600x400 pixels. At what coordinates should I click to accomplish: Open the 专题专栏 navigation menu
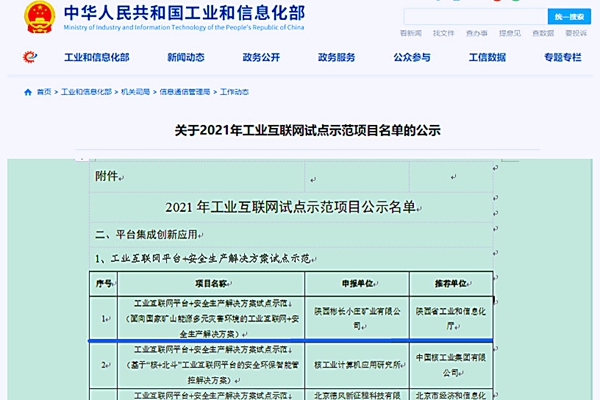pos(563,57)
